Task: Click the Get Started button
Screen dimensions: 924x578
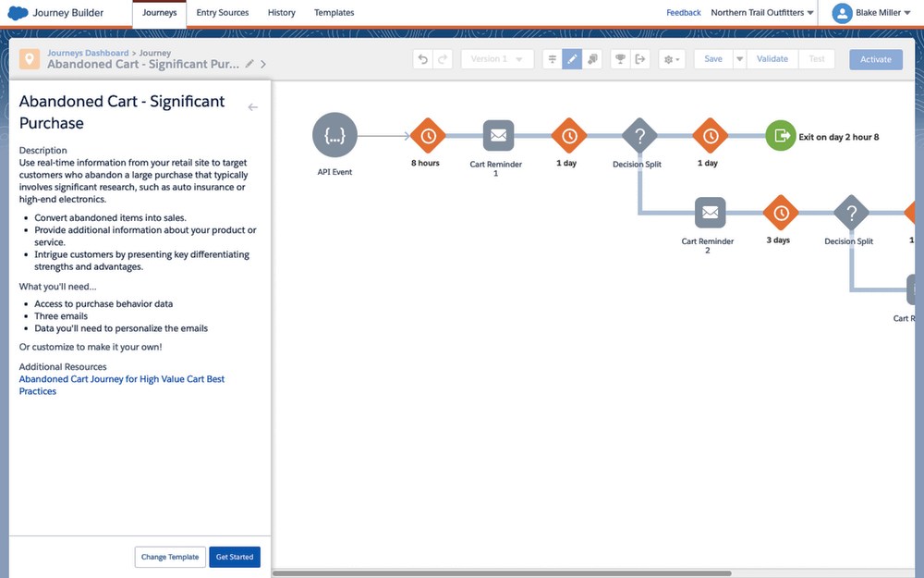Action: [x=235, y=557]
